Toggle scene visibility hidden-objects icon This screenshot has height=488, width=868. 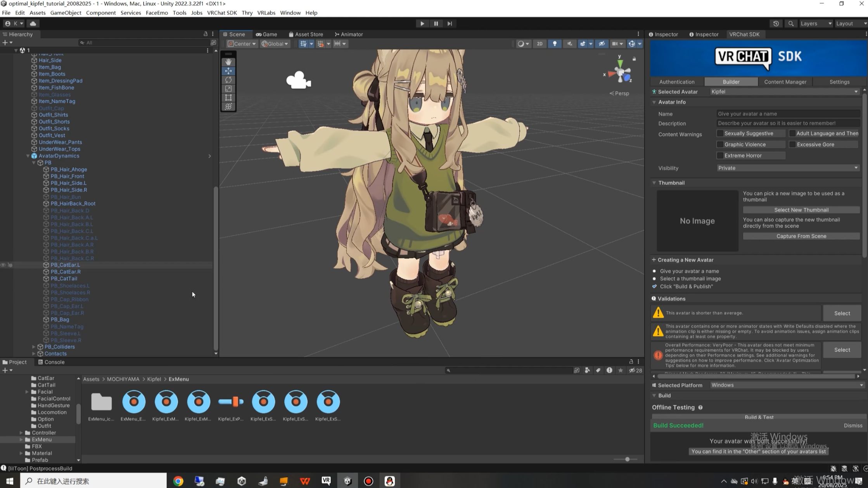pos(602,44)
